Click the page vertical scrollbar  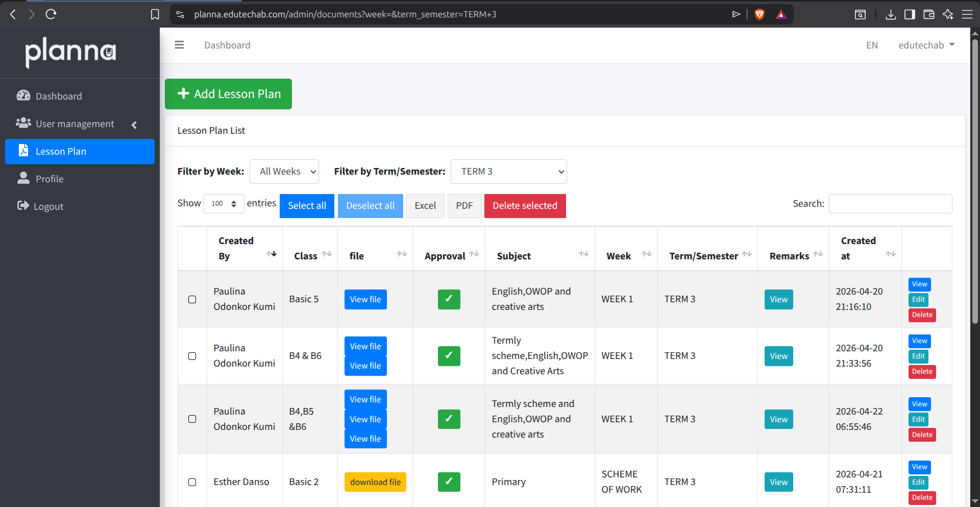click(975, 181)
